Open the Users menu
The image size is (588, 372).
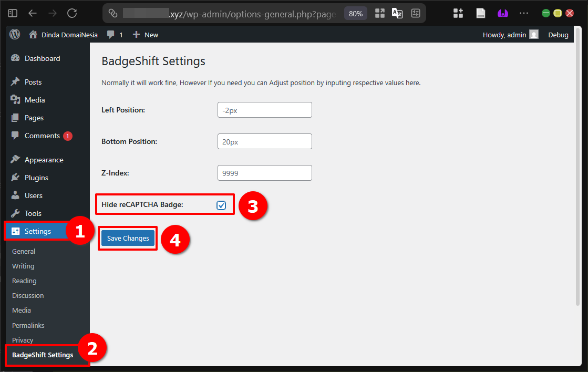(x=34, y=196)
